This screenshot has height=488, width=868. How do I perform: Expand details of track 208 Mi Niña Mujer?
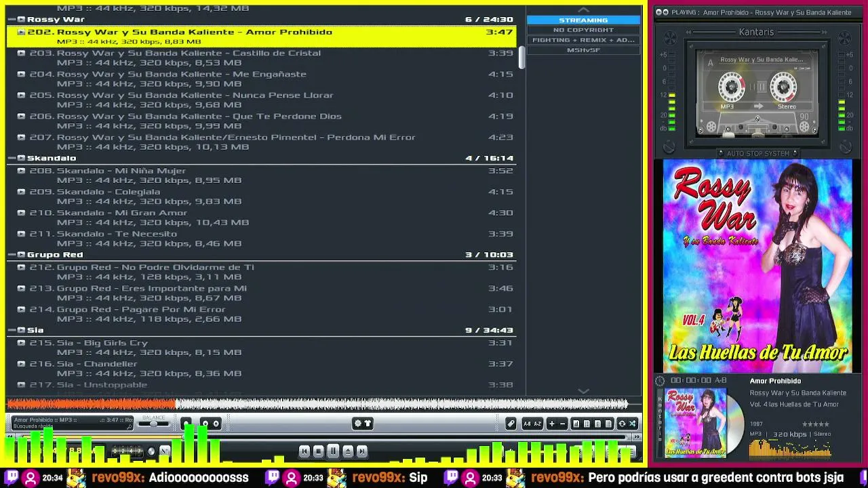point(22,171)
